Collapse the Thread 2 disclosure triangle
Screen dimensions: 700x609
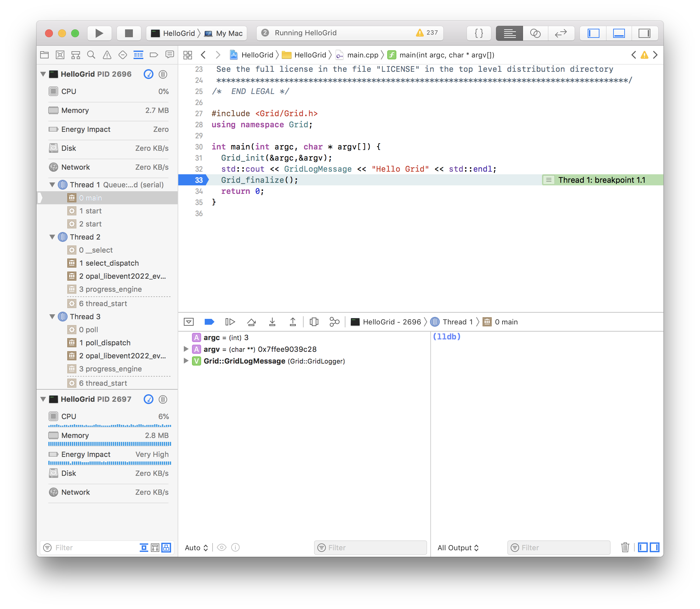click(52, 237)
